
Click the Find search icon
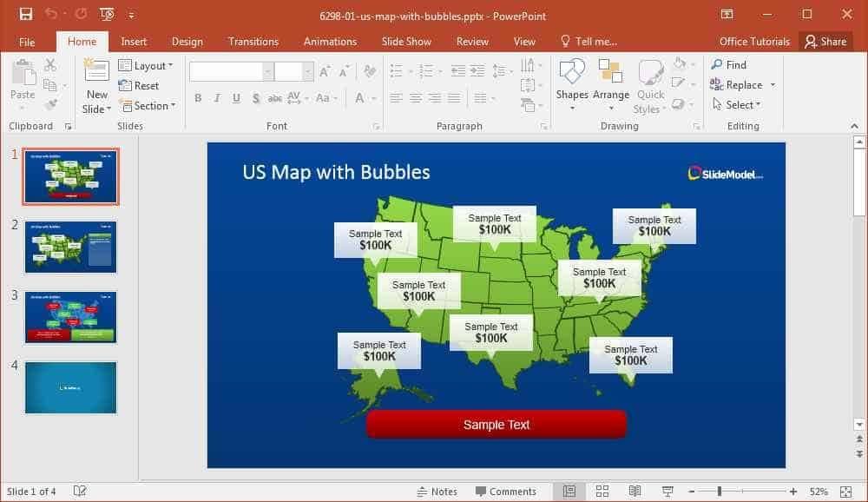coord(717,65)
